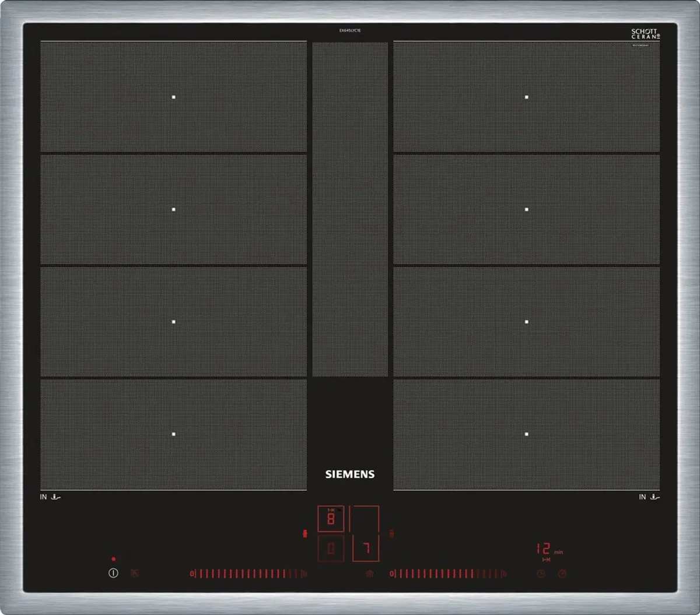This screenshot has height=615, width=700.
Task: Tap the 0 end of left slider
Action: (x=192, y=574)
